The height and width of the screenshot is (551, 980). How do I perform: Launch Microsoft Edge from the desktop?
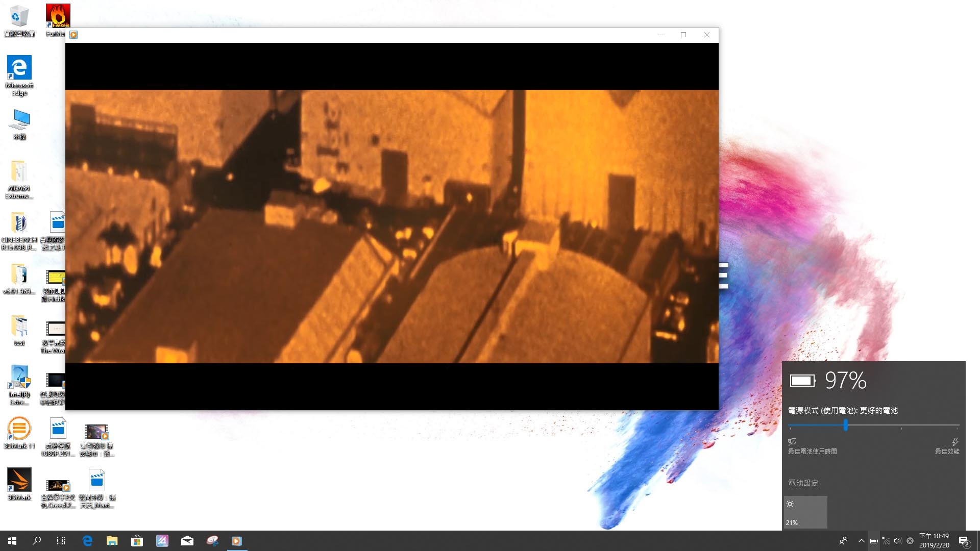point(19,76)
